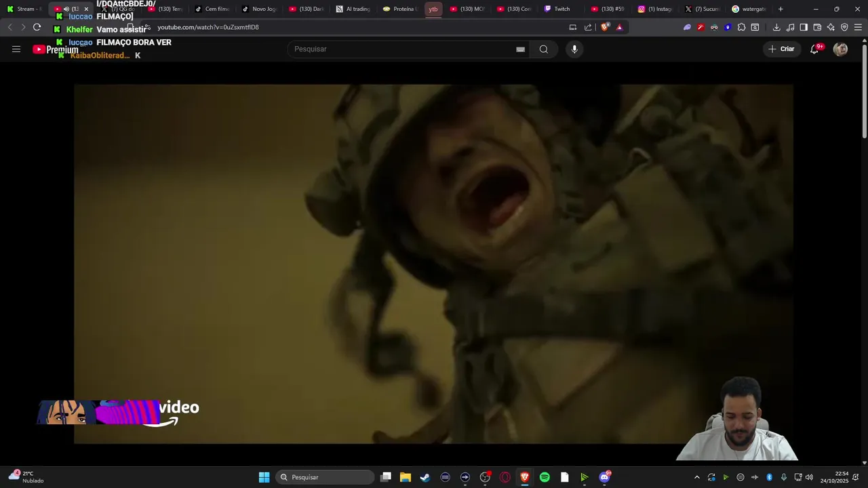
Task: Open Brave Rewards triangle icon
Action: click(x=619, y=27)
